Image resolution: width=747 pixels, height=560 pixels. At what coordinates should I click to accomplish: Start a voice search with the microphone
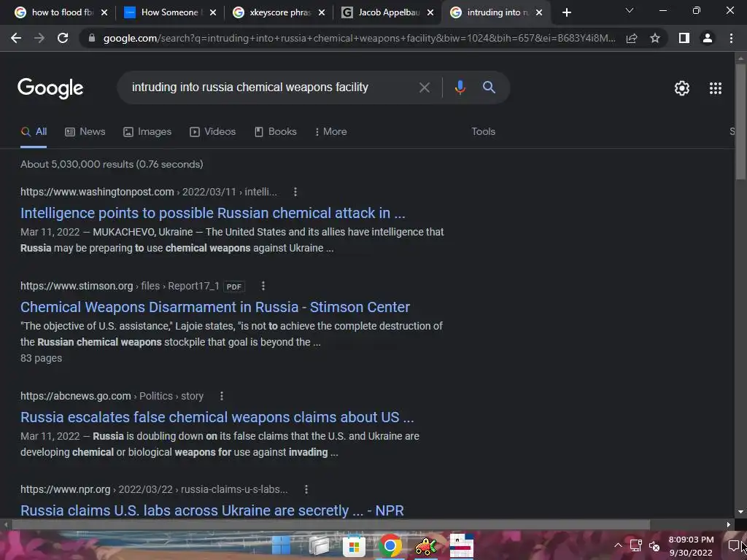coord(460,87)
